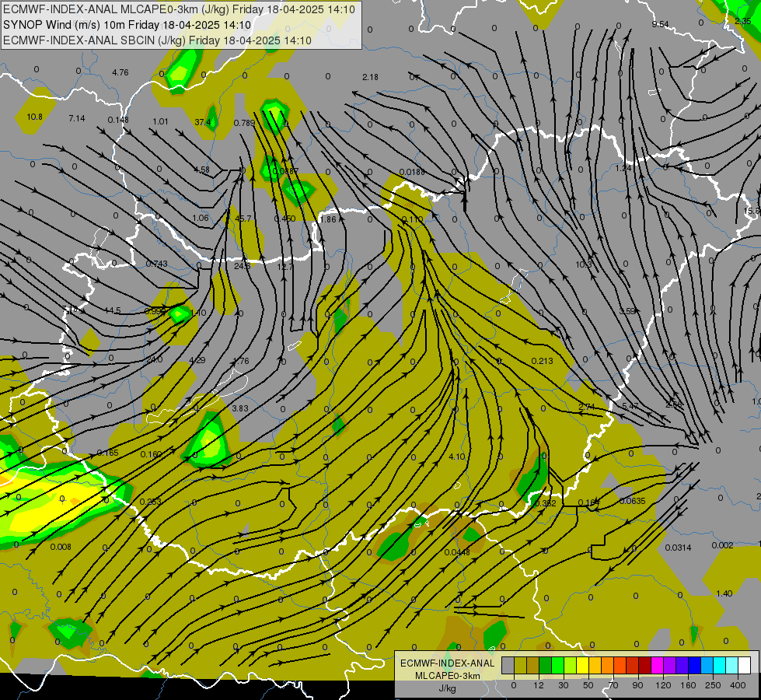
Task: Click the map value 0.0188
Action: click(x=412, y=172)
